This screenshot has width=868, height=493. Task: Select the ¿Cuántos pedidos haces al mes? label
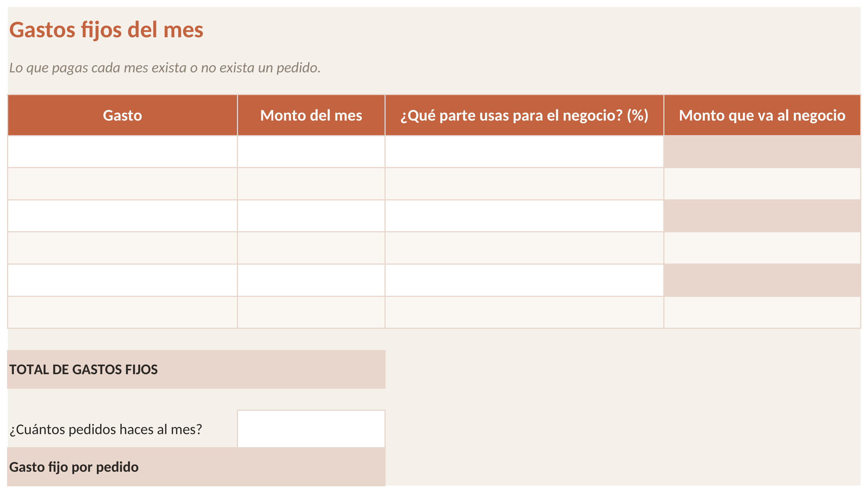[x=106, y=430]
